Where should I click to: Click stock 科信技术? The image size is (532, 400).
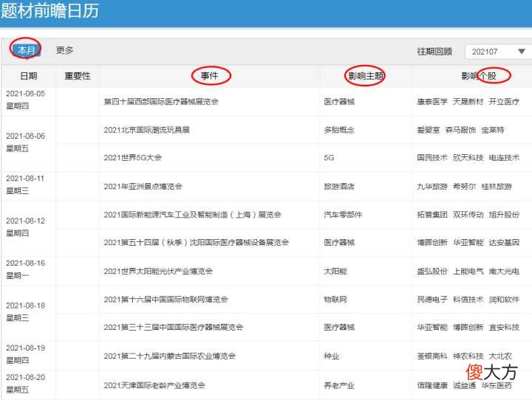click(x=468, y=300)
